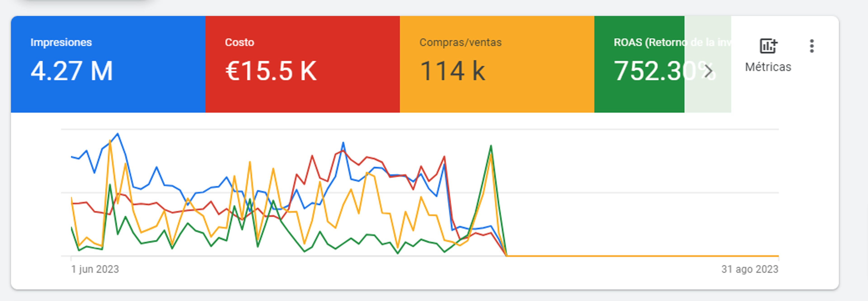Viewport: 868px width, 301px height.
Task: Click the right chevron to show more metrics
Action: point(708,71)
